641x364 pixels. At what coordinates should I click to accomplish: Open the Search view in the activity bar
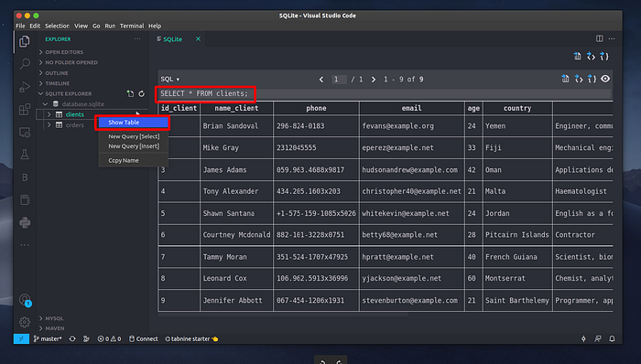coord(25,64)
